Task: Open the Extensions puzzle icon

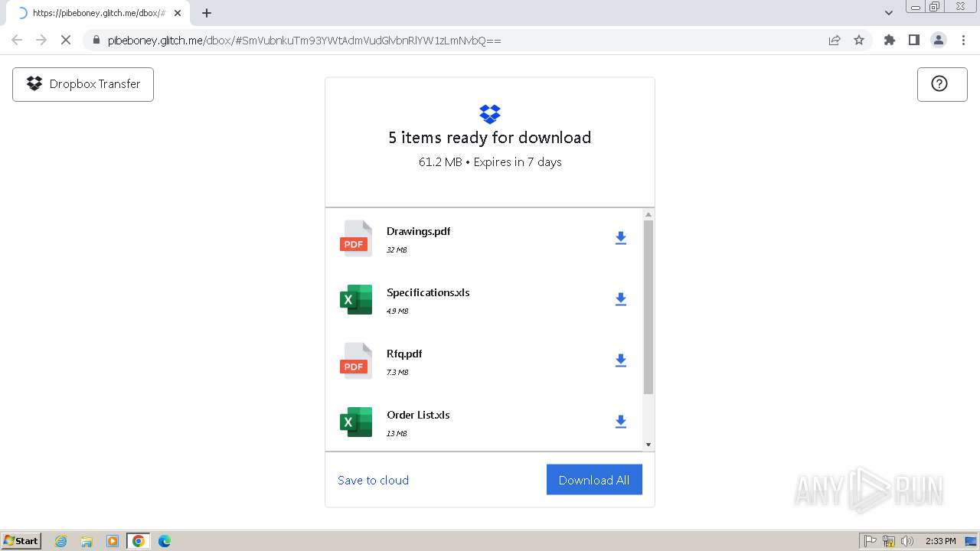Action: click(889, 40)
